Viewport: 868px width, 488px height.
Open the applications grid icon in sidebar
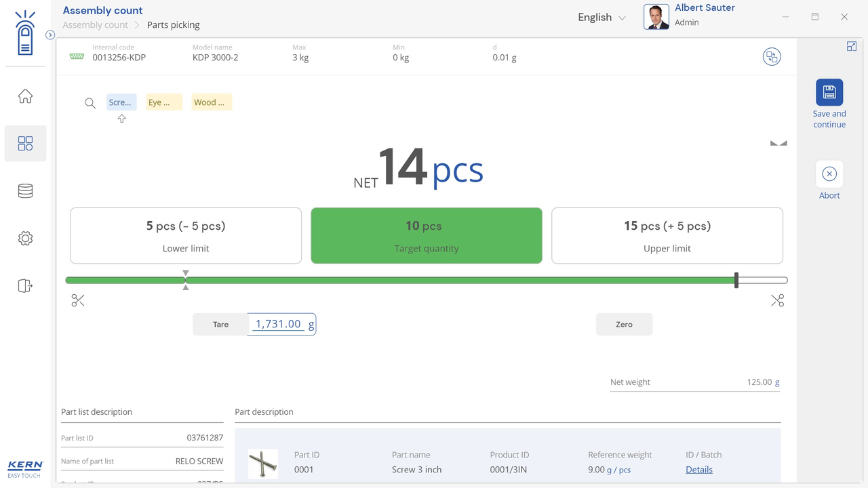point(25,144)
